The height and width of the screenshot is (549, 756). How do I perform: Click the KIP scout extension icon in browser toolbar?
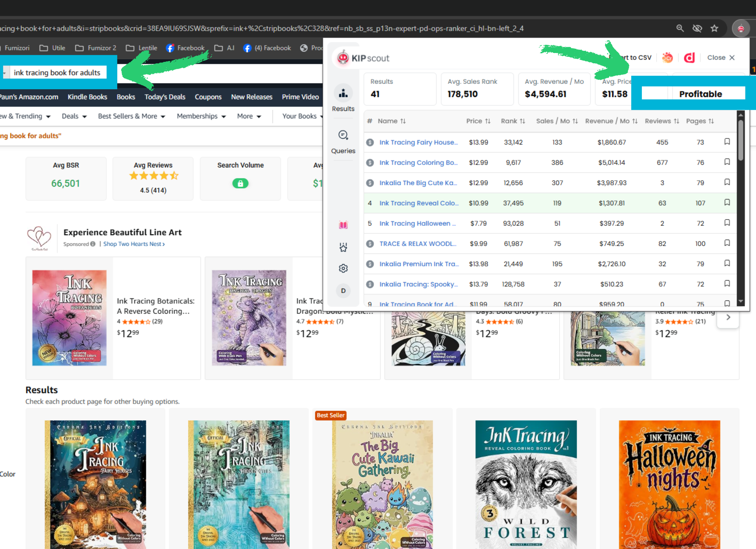coord(741,28)
